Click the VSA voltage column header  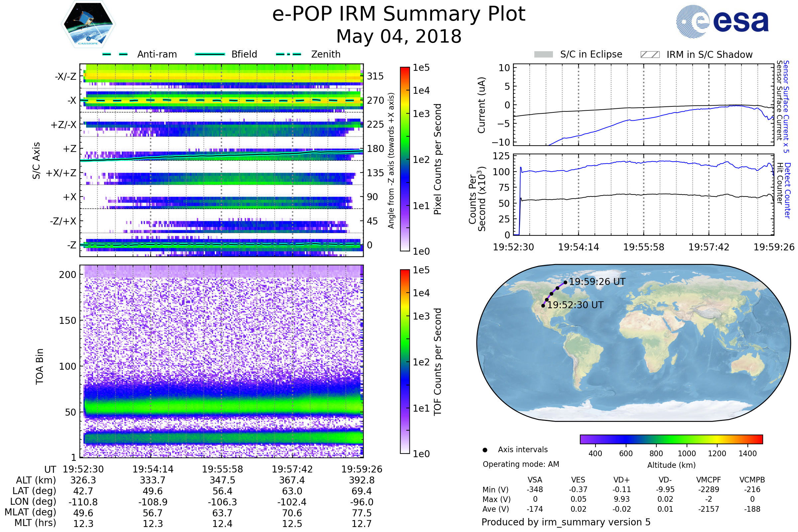coord(535,480)
